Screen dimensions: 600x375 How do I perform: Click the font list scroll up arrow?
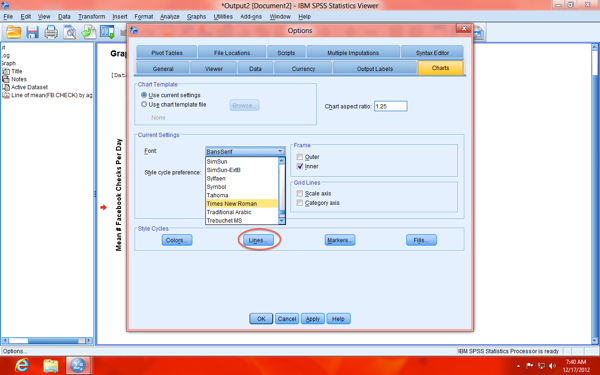[282, 161]
